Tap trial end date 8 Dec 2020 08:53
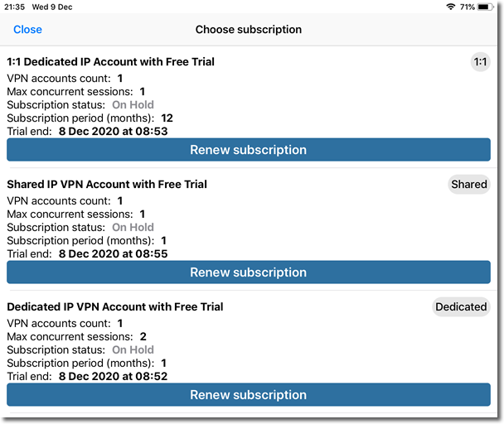This screenshot has height=424, width=504. [x=114, y=131]
